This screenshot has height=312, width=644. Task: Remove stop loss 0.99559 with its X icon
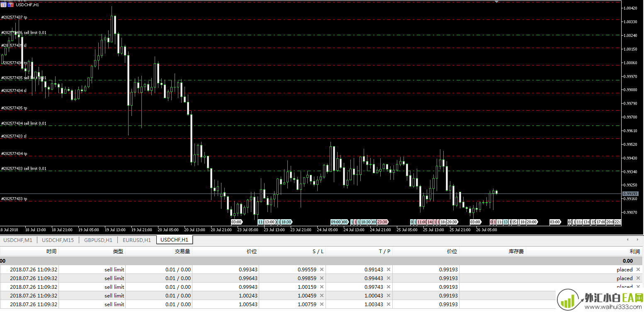click(x=322, y=269)
